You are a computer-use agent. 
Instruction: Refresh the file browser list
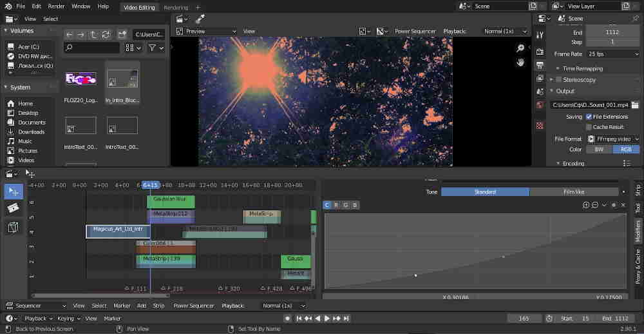[x=106, y=34]
